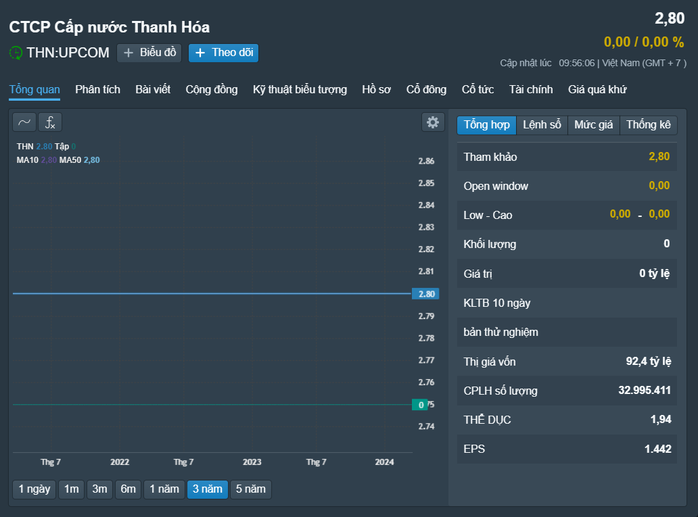
Task: Click the 2023 label on time axis
Action: point(252,462)
